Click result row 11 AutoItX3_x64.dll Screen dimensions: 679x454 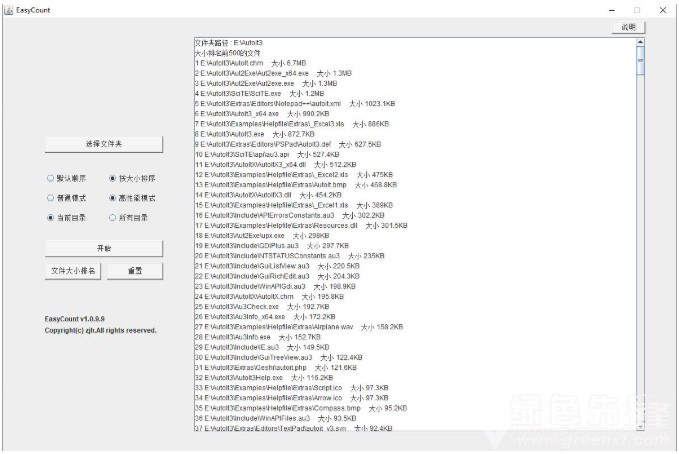click(x=275, y=165)
